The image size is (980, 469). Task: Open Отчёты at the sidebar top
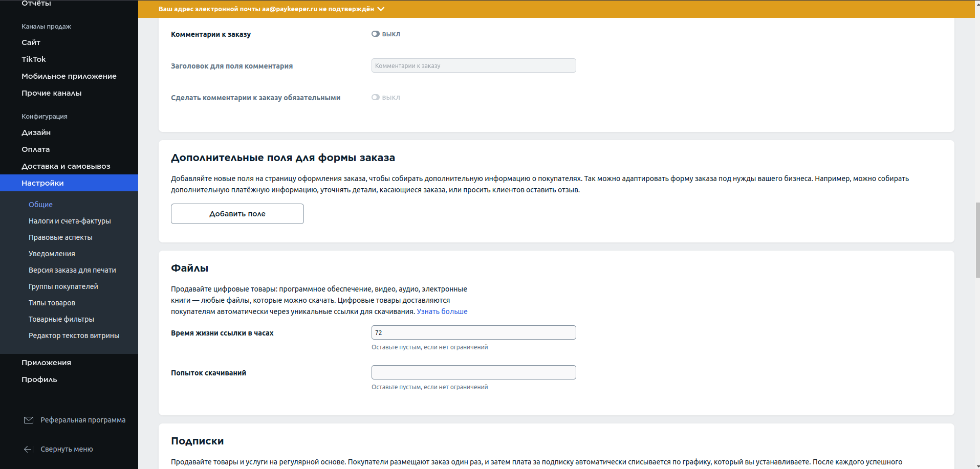pyautogui.click(x=36, y=4)
